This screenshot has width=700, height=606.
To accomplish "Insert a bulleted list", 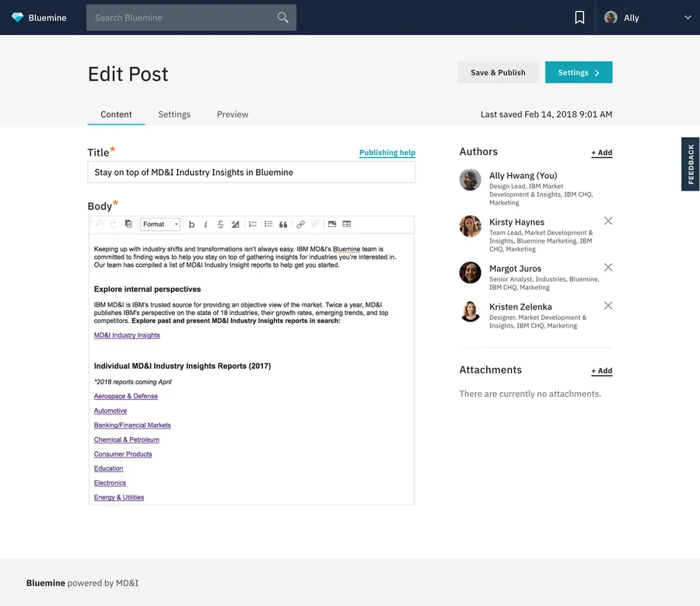I will (x=268, y=224).
